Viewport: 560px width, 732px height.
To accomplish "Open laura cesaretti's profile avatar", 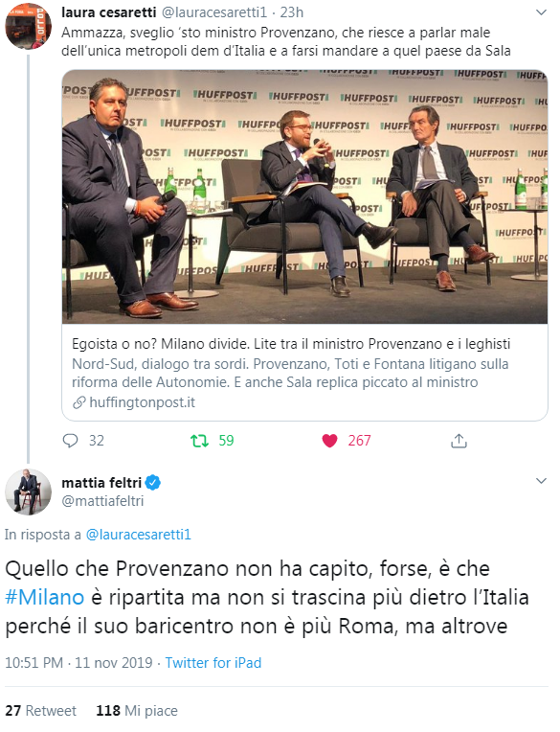I will click(x=28, y=26).
